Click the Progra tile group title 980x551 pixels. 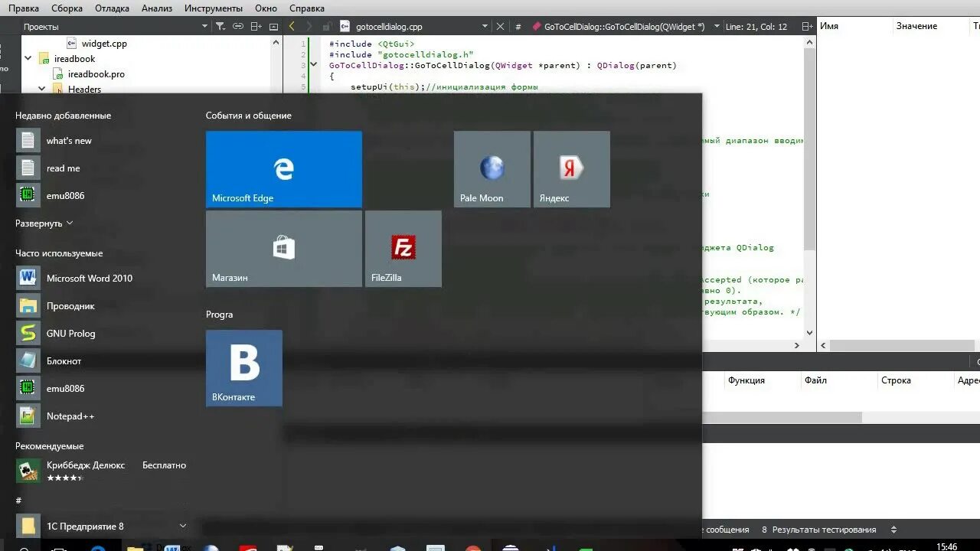coord(219,315)
